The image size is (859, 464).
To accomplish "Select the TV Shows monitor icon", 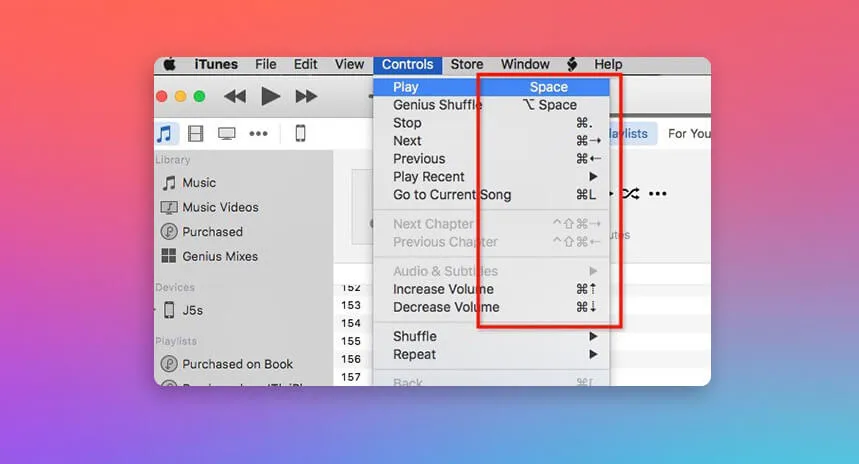I will pos(227,133).
